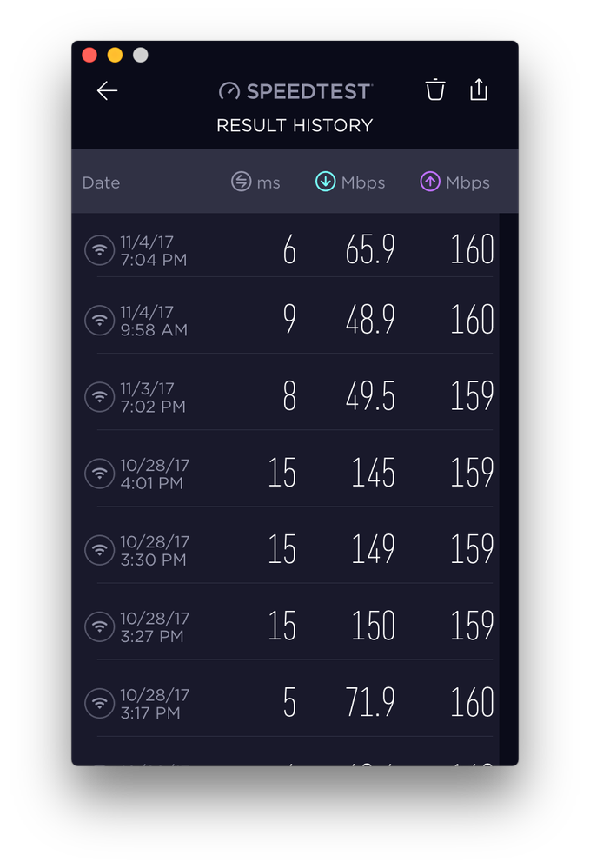Select download speed 150 on 10/28/17 3:27 PM
This screenshot has width=590, height=868.
coord(373,626)
